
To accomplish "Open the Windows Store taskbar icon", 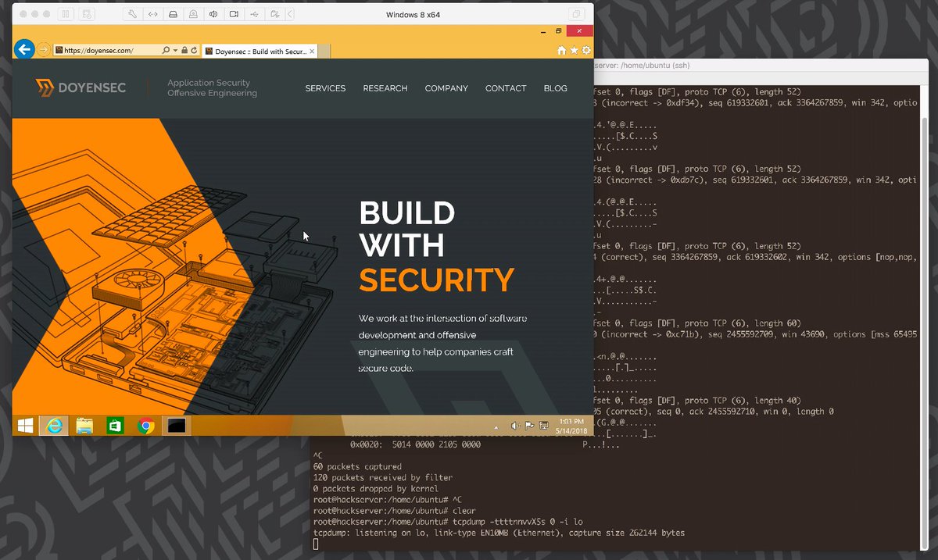I will point(115,426).
